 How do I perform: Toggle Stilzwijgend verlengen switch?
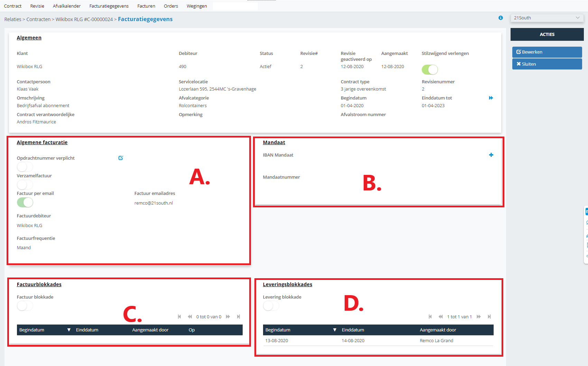tap(430, 70)
